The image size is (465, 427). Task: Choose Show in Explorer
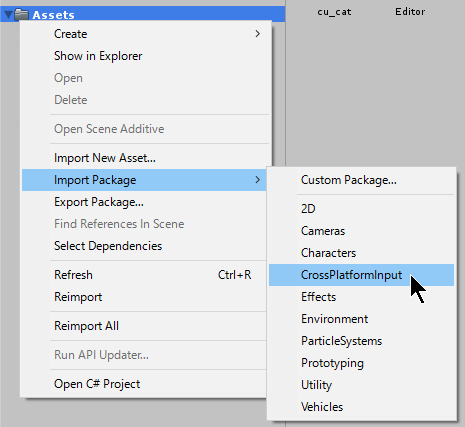(98, 56)
